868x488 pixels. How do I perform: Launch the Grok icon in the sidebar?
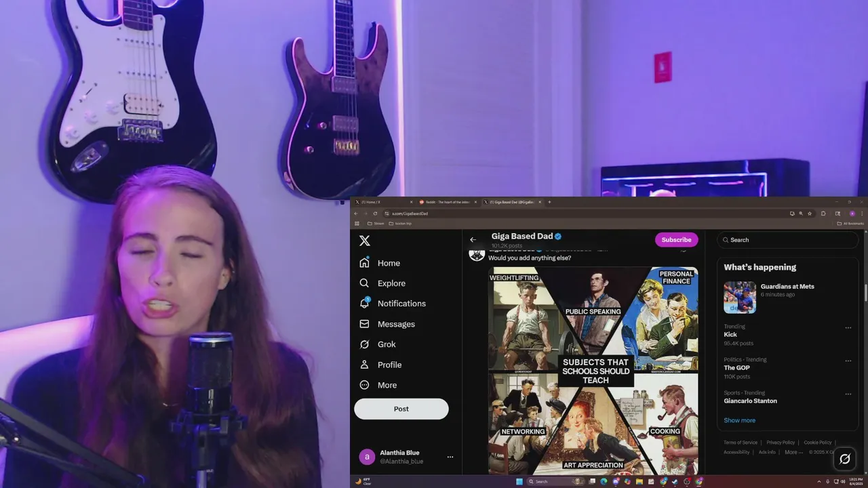pos(364,344)
